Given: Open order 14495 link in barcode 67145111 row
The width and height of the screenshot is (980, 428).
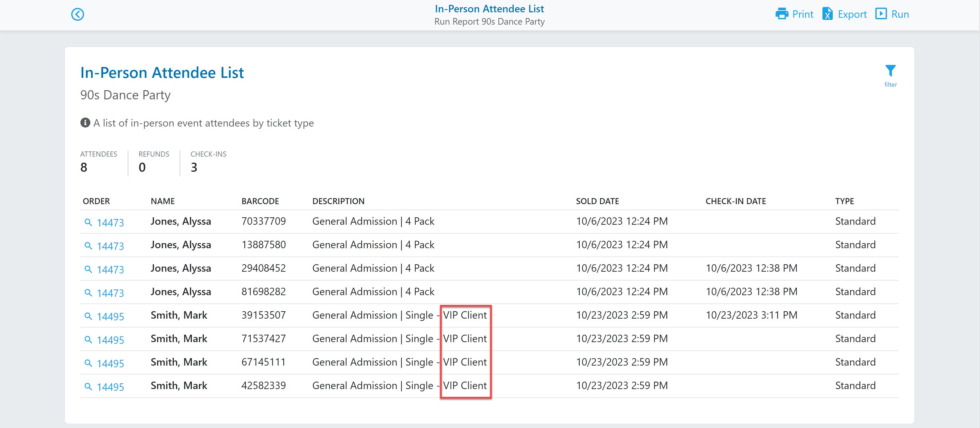Looking at the screenshot, I should (110, 364).
